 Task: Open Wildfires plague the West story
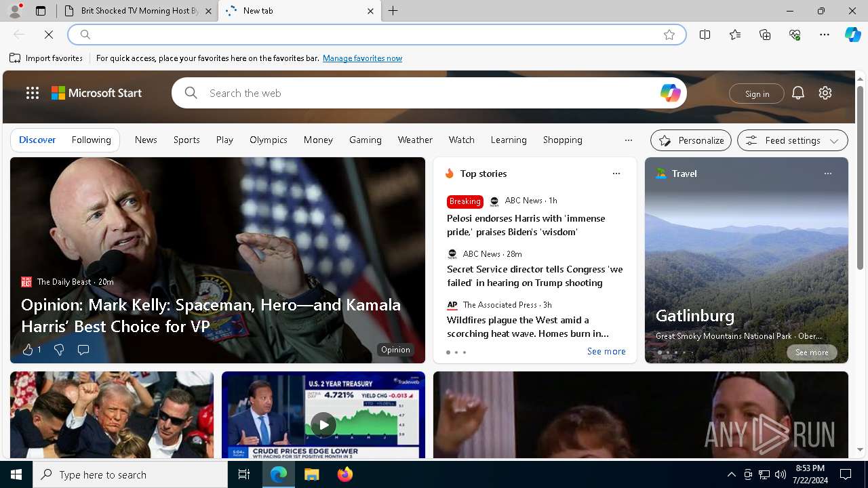pos(528,327)
